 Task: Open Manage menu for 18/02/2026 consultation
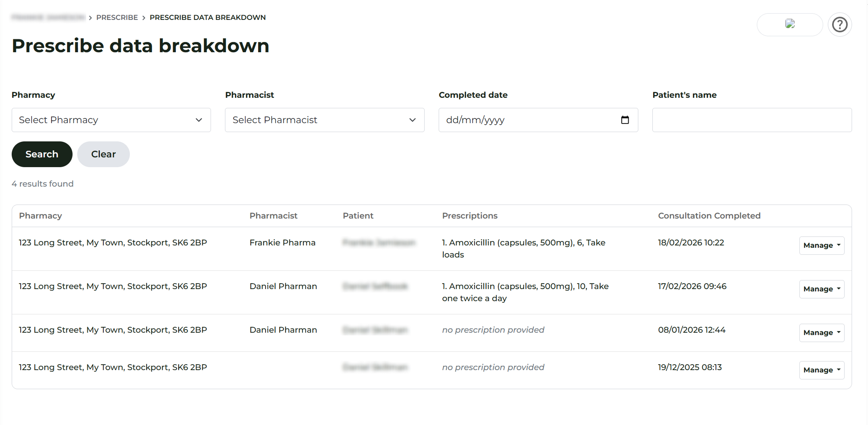pyautogui.click(x=821, y=245)
